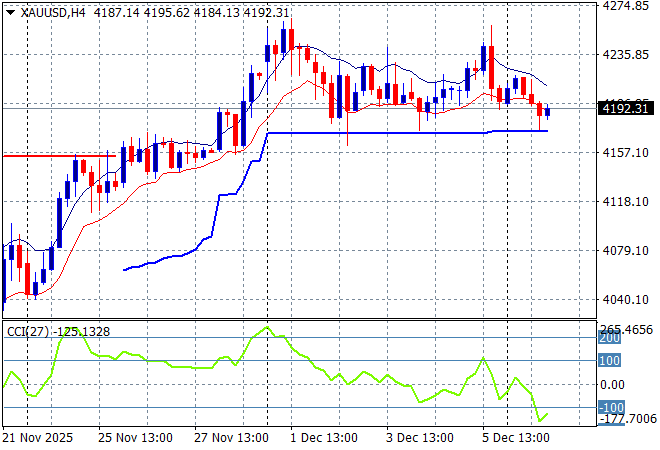Screen dimensions: 660x450
Task: Click the last blue candle at 4192
Action: tap(547, 112)
